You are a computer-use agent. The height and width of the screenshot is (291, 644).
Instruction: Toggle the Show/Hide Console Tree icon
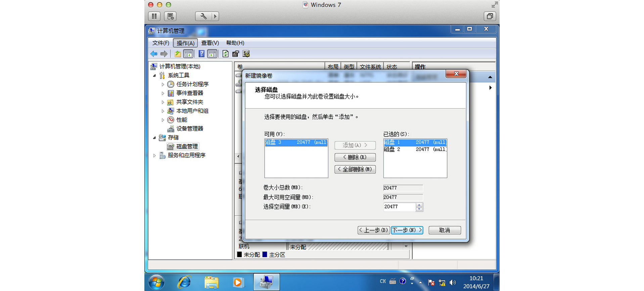tap(188, 54)
